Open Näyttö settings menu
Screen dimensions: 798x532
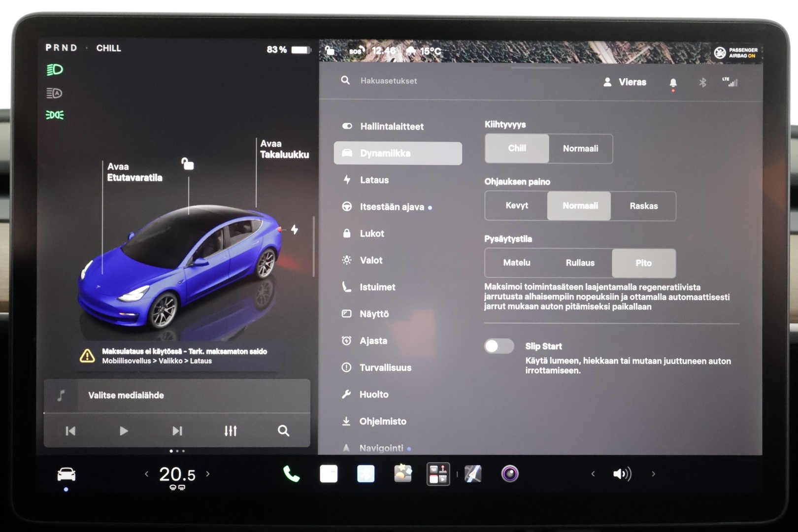tap(398, 314)
